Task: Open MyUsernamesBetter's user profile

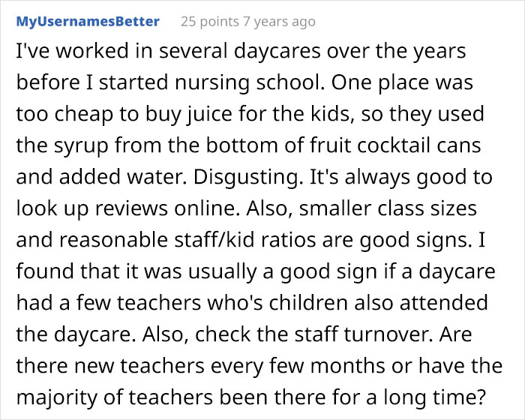Action: point(88,22)
